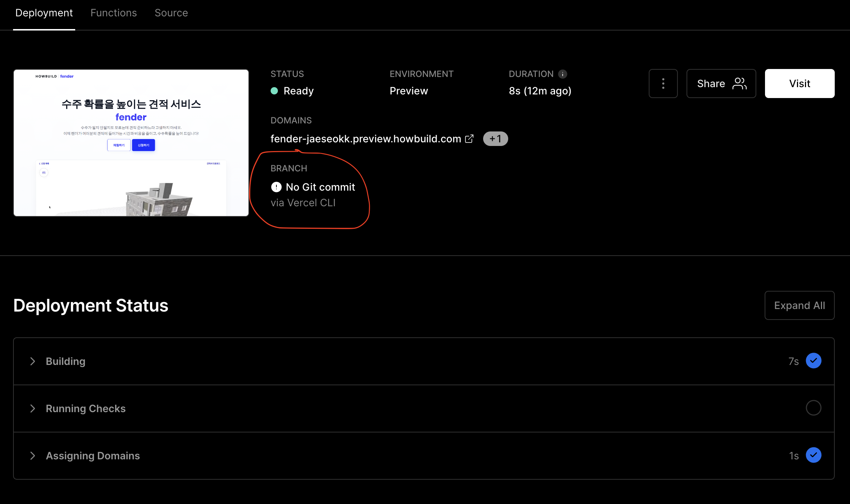
Task: Select the Deployment tab
Action: (44, 13)
